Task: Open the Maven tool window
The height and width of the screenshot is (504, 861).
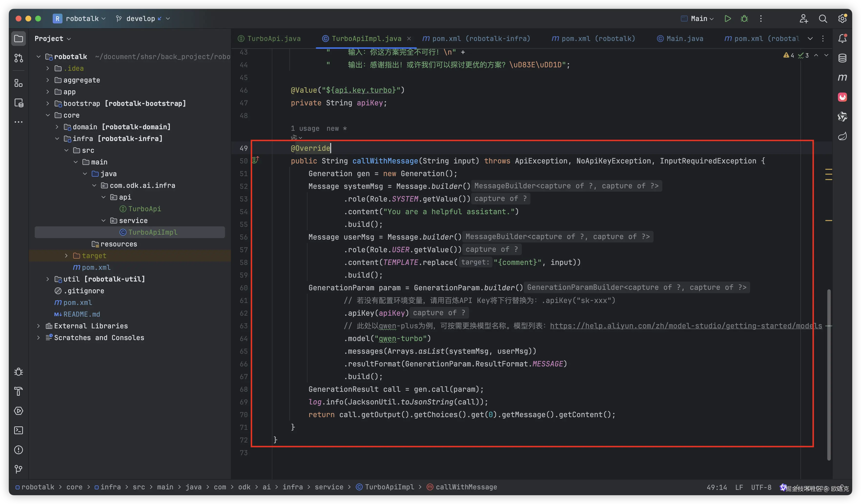Action: [x=842, y=78]
